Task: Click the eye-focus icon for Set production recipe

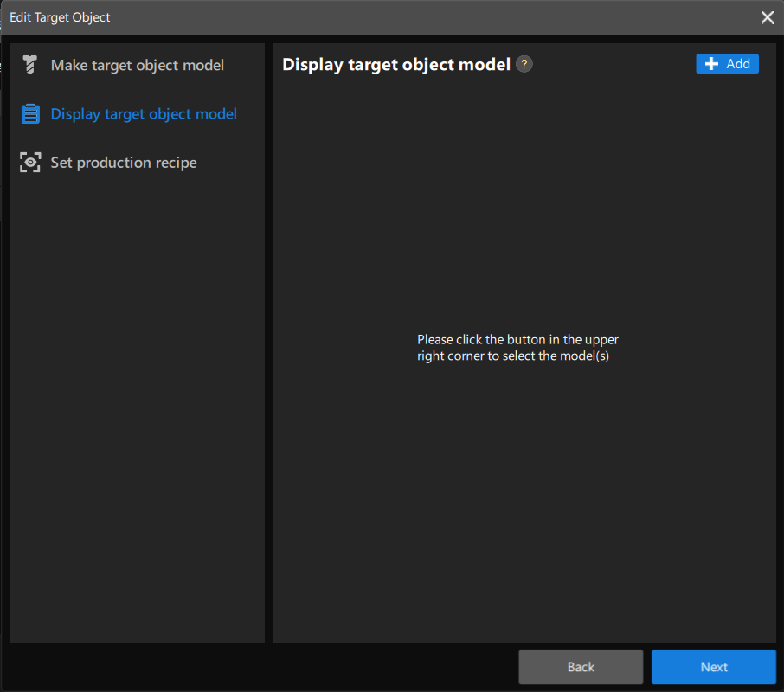Action: point(30,163)
